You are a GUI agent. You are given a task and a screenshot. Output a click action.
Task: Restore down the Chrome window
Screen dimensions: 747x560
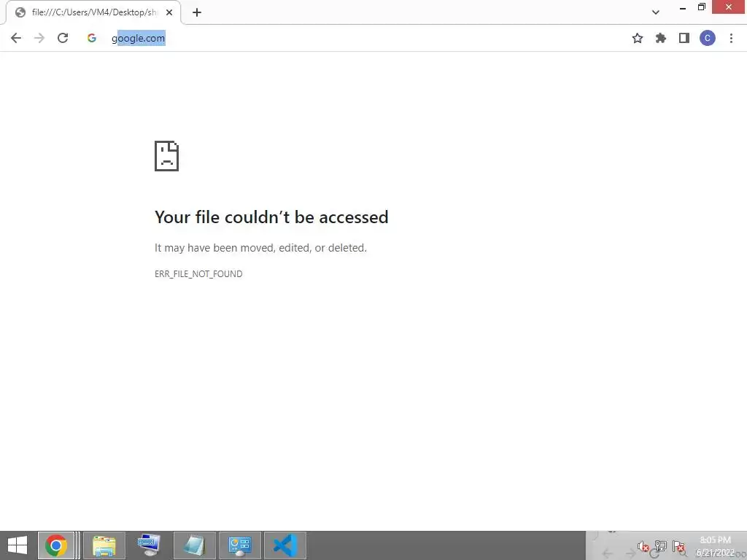[702, 7]
